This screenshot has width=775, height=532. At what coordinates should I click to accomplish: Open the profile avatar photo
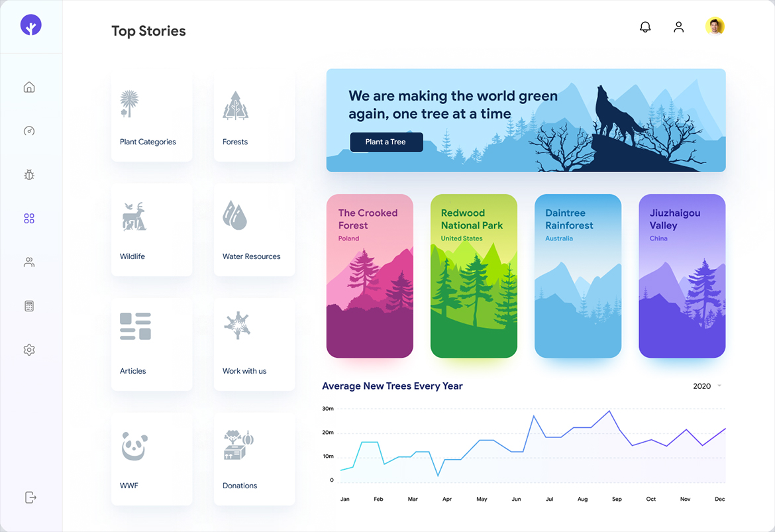715,27
